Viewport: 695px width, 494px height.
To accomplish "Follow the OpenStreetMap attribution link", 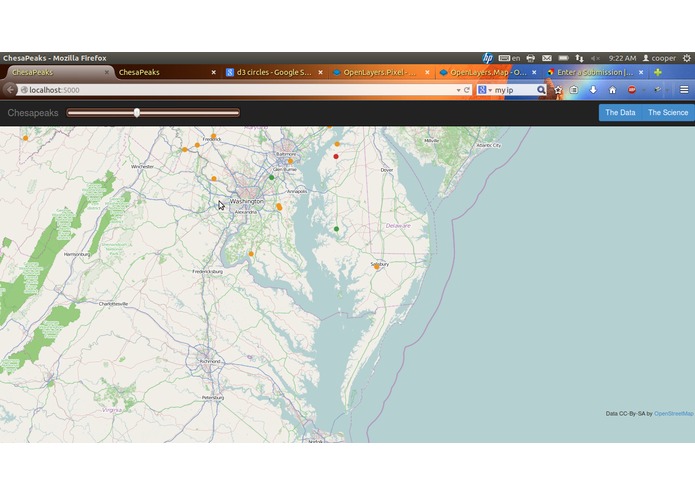I will (x=674, y=413).
